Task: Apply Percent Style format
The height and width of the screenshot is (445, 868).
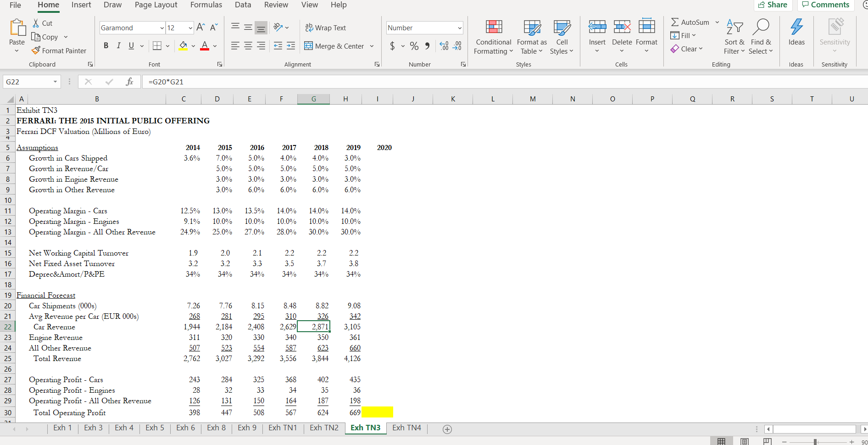Action: tap(414, 46)
